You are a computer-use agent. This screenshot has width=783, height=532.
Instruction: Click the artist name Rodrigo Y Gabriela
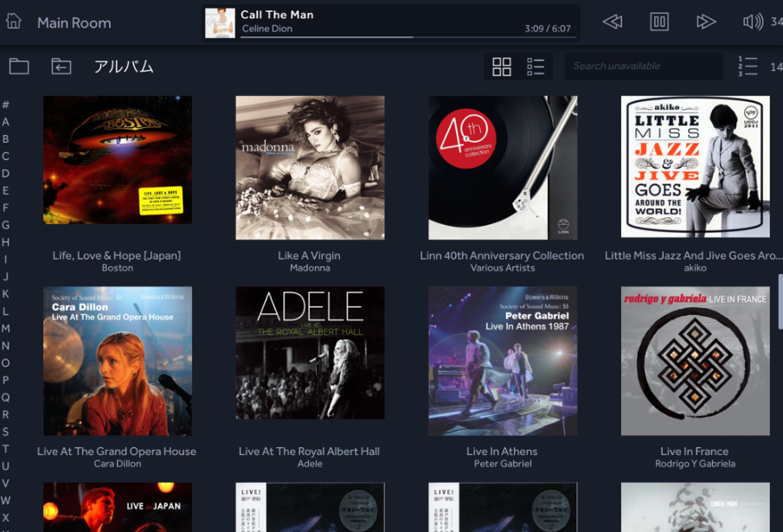click(x=695, y=464)
